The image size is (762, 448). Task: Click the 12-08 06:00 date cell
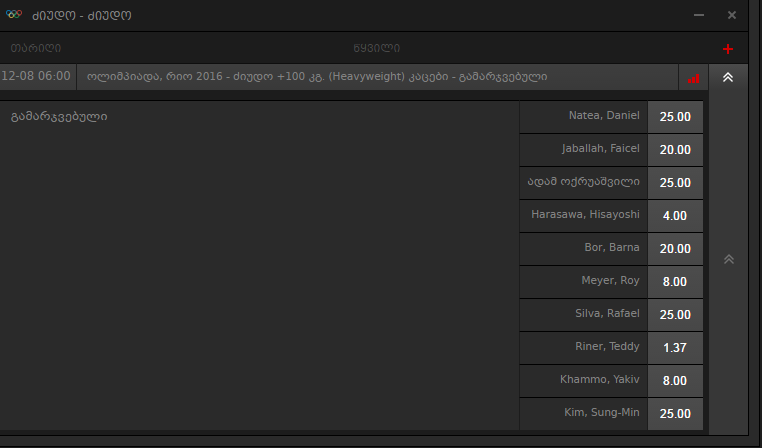pos(38,77)
